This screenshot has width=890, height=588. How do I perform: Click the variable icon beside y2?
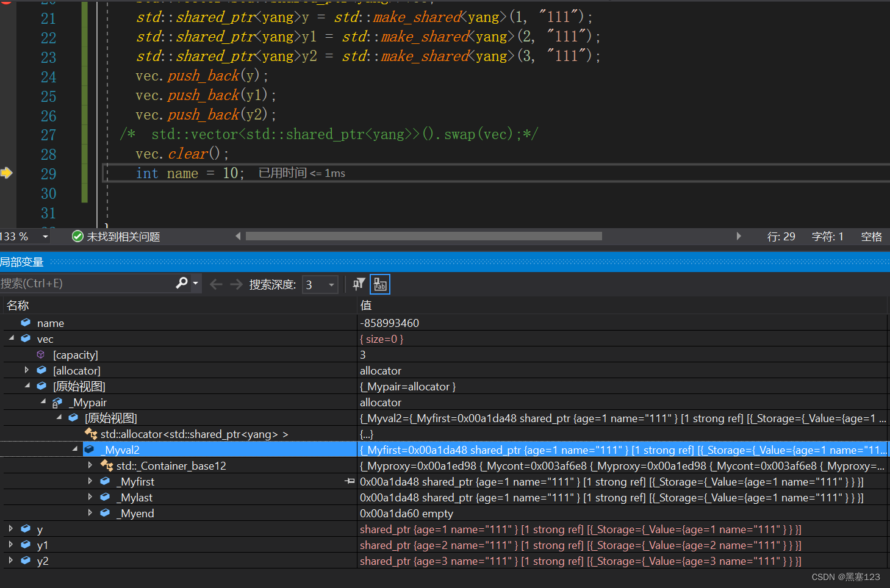tap(26, 561)
